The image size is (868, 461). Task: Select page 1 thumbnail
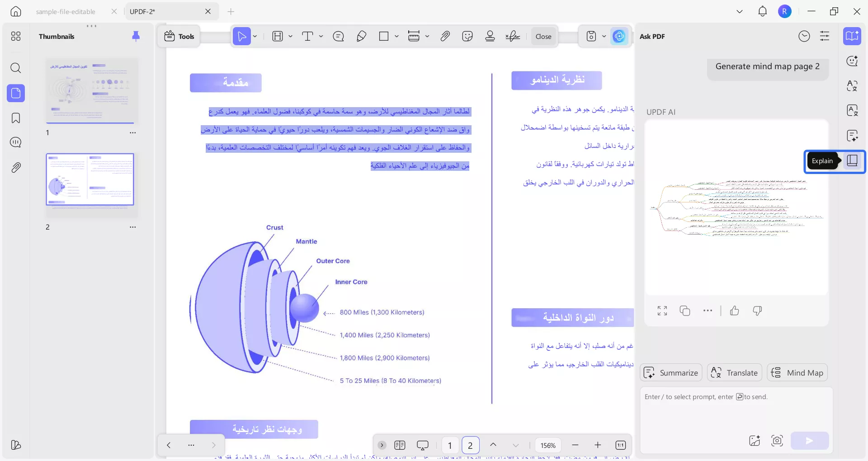[92, 90]
